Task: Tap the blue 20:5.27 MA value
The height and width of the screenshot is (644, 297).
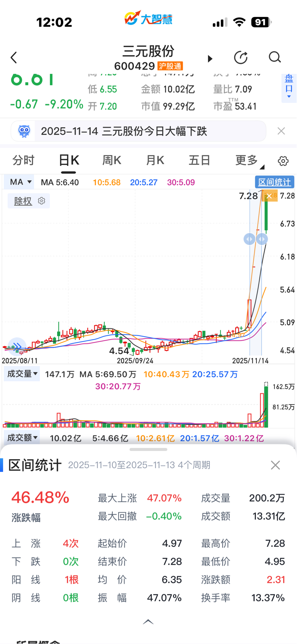Action: click(144, 182)
